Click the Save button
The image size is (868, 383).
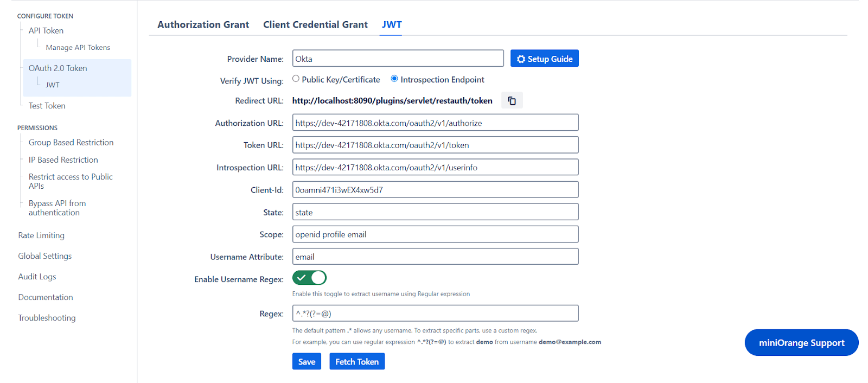click(x=307, y=361)
